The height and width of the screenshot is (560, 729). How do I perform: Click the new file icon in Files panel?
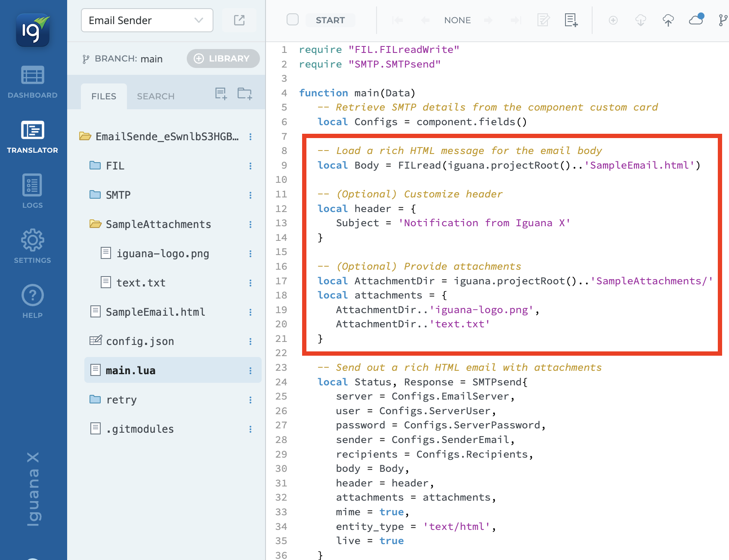coord(221,94)
